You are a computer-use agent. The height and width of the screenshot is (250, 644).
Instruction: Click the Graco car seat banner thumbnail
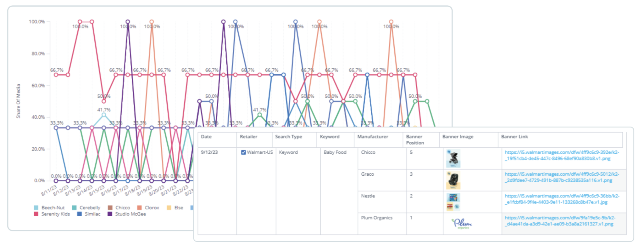(453, 180)
